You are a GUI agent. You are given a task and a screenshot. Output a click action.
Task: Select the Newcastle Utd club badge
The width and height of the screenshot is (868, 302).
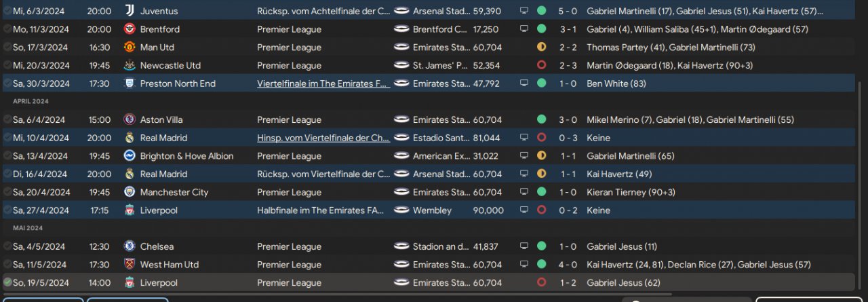click(x=130, y=65)
